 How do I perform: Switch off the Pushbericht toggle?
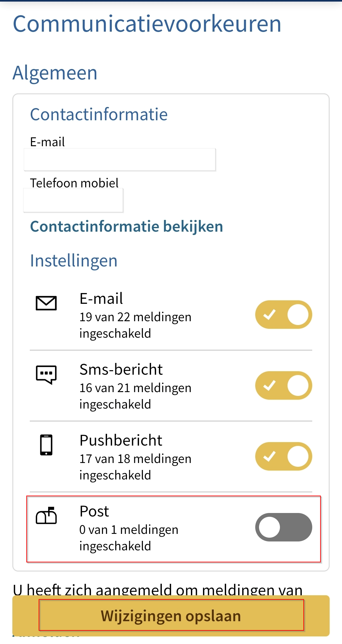point(283,456)
